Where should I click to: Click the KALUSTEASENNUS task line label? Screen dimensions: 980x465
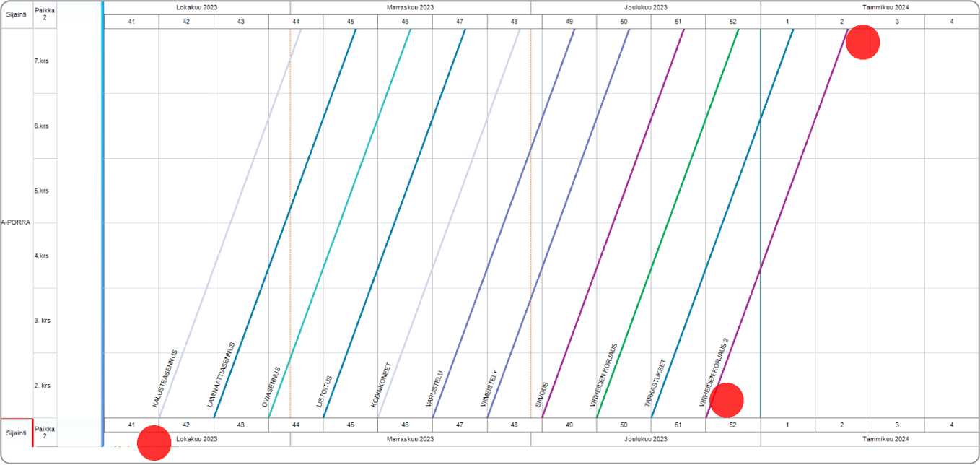[165, 379]
